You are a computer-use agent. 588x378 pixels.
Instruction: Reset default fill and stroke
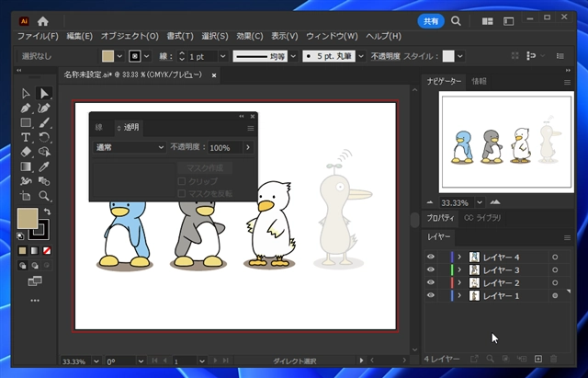pyautogui.click(x=20, y=236)
